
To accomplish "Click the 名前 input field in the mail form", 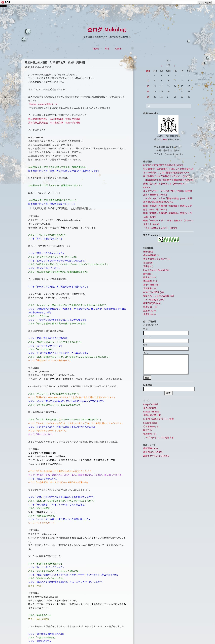I will (x=166, y=333).
